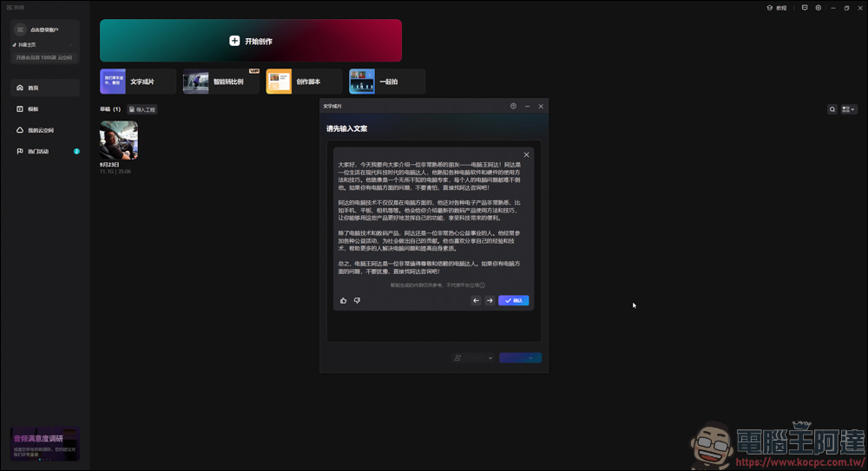Open help in the 文字成片 dialog title bar

click(x=513, y=107)
